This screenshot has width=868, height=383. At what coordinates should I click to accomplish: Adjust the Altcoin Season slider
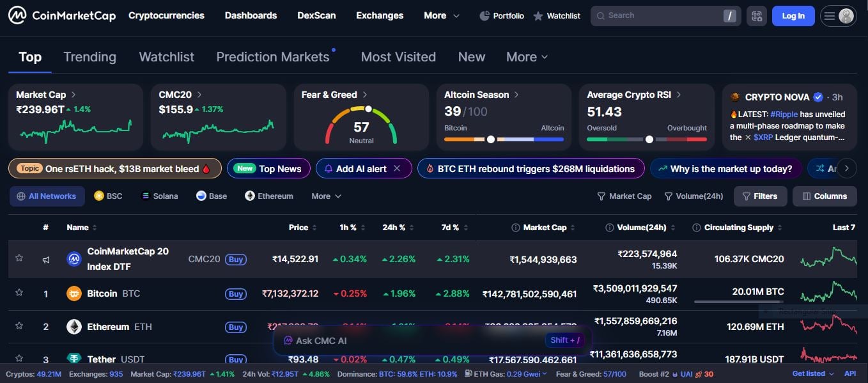pos(490,138)
